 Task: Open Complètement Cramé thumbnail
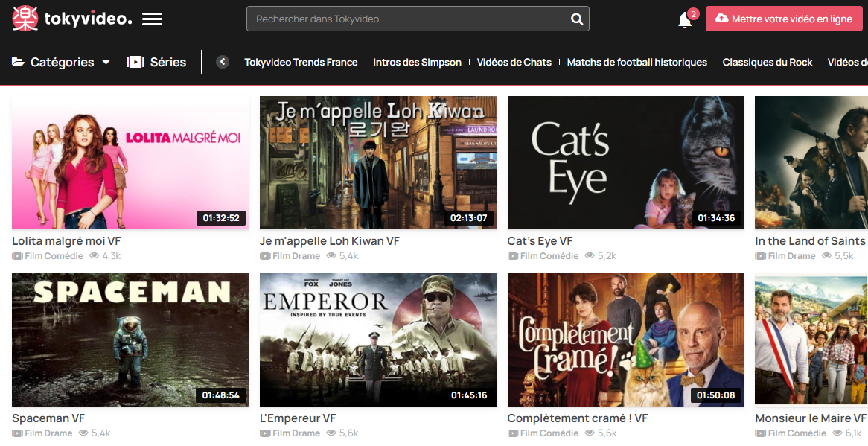(x=625, y=340)
